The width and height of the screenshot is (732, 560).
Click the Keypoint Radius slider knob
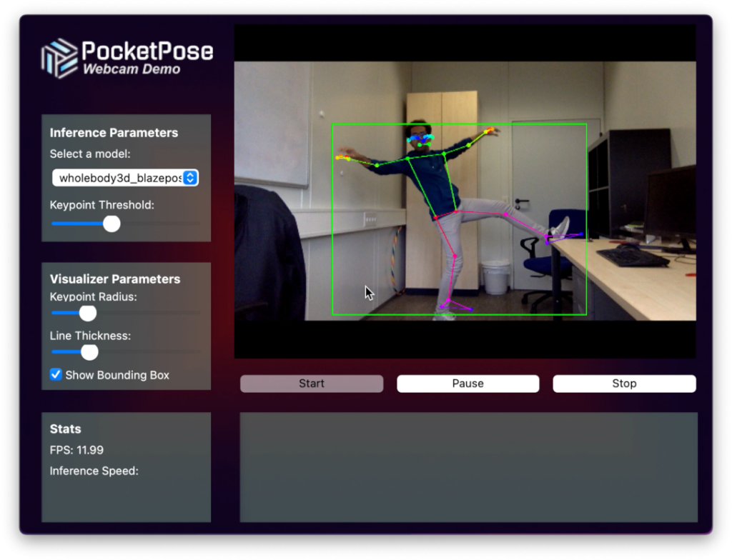pyautogui.click(x=87, y=313)
